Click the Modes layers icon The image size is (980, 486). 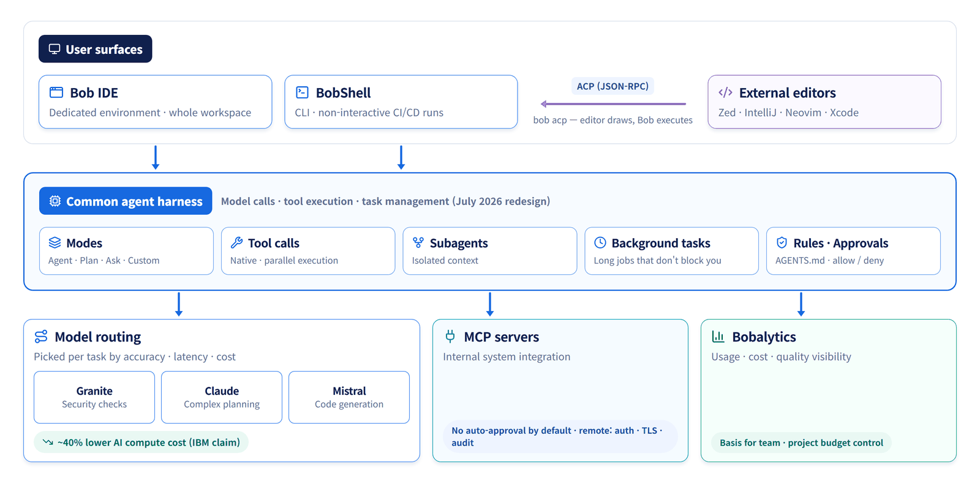pyautogui.click(x=55, y=242)
